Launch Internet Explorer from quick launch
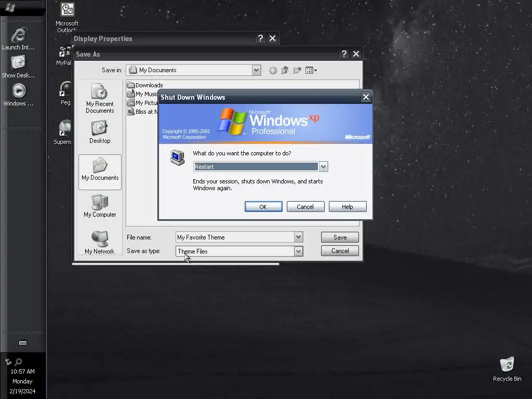The width and height of the screenshot is (532, 399). pos(18,38)
